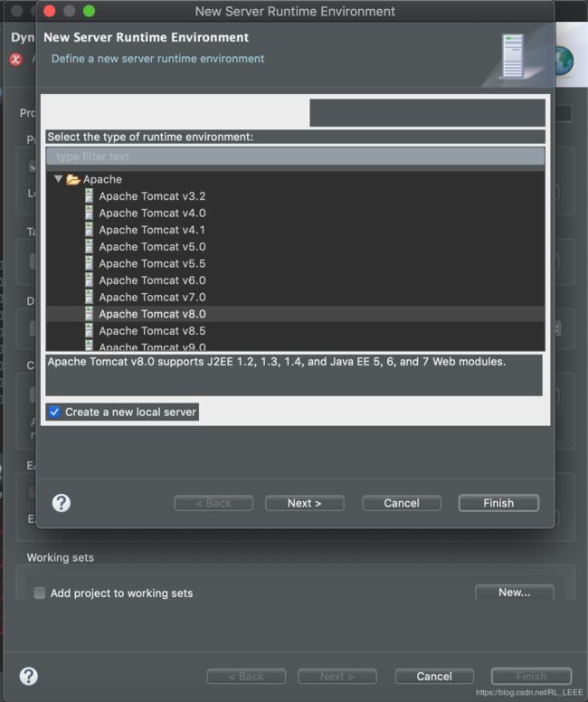The height and width of the screenshot is (702, 588).
Task: Click the Apache Tomcat v8.5 server icon
Action: pyautogui.click(x=90, y=331)
